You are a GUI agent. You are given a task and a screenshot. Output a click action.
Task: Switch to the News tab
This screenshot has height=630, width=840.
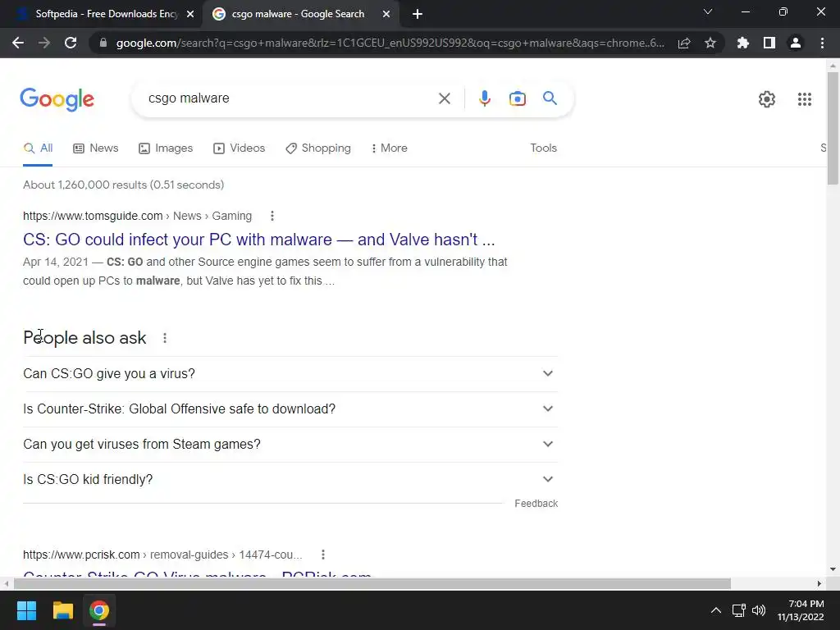(96, 148)
